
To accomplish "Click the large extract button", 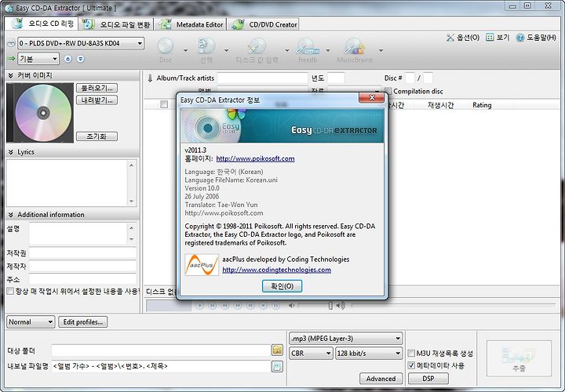I will 519,358.
